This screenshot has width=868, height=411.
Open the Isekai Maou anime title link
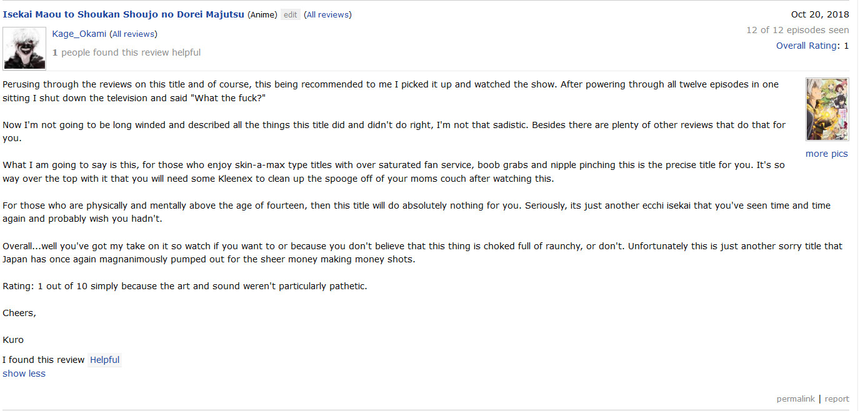123,14
